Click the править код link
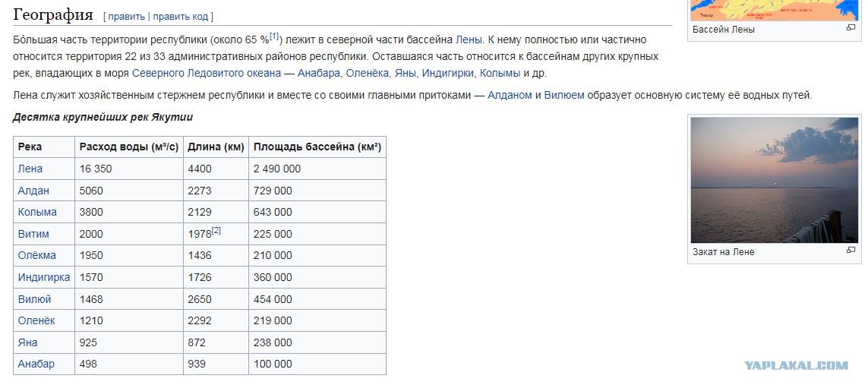868x388 pixels. (181, 17)
